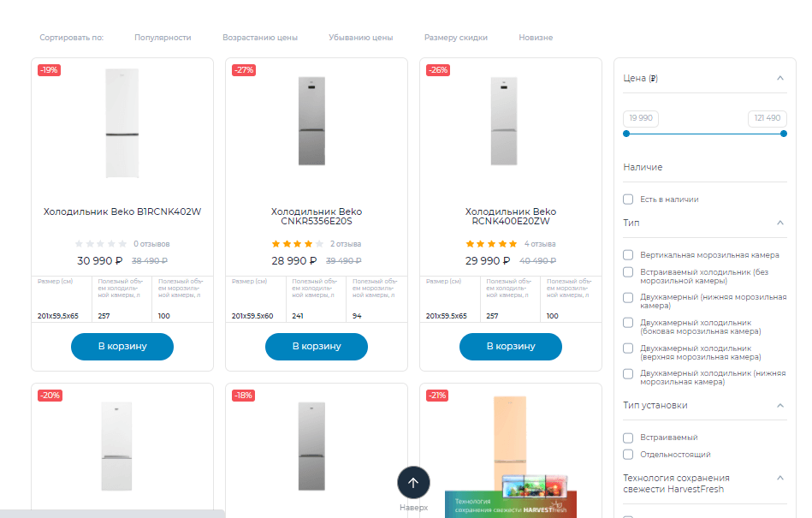Click the -21% discount badge
This screenshot has width=812, height=518.
(437, 396)
